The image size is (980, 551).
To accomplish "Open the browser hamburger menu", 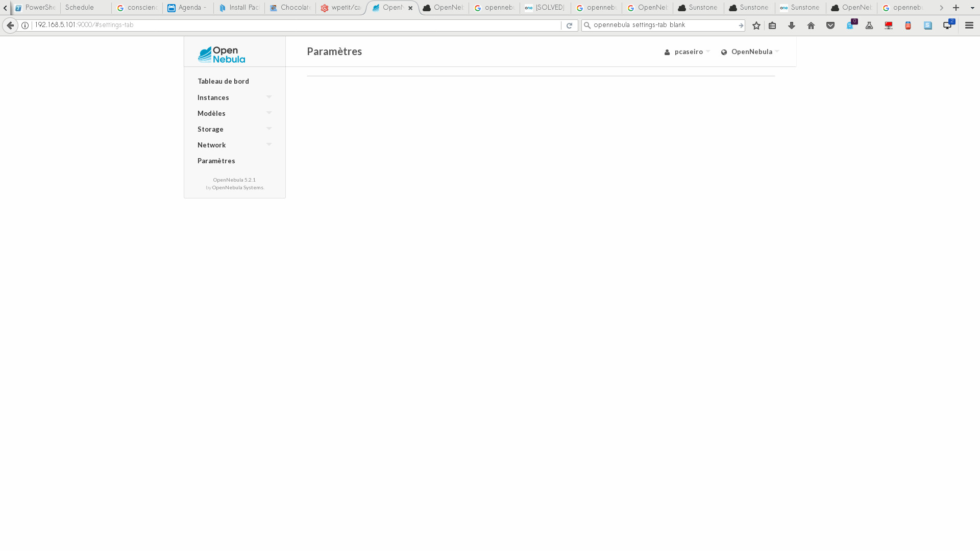I will coord(969,25).
